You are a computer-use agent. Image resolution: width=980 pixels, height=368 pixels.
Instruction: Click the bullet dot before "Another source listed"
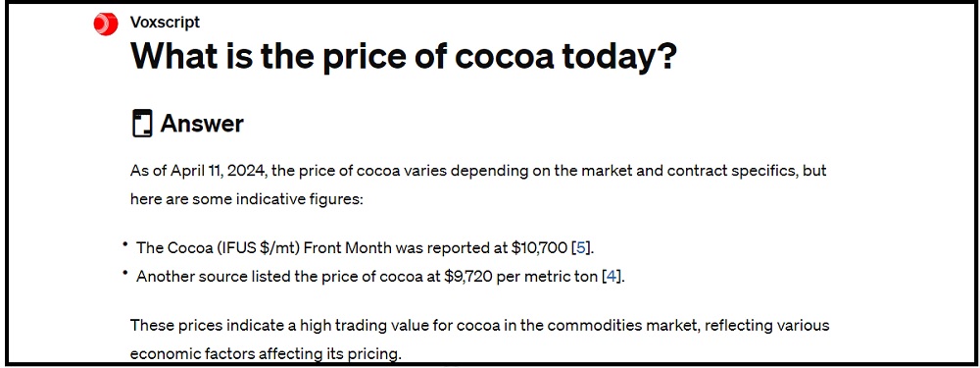[125, 273]
